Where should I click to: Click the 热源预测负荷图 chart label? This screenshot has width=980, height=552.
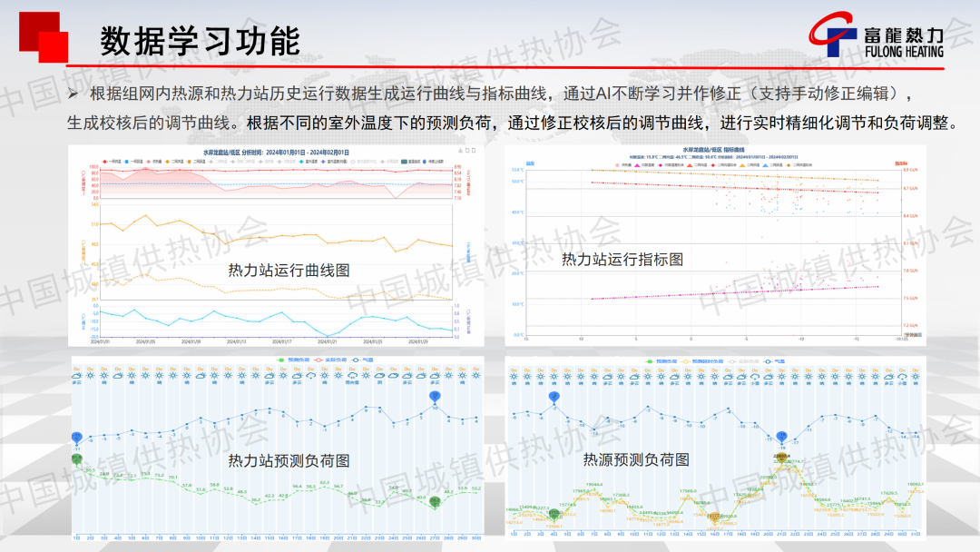(635, 459)
